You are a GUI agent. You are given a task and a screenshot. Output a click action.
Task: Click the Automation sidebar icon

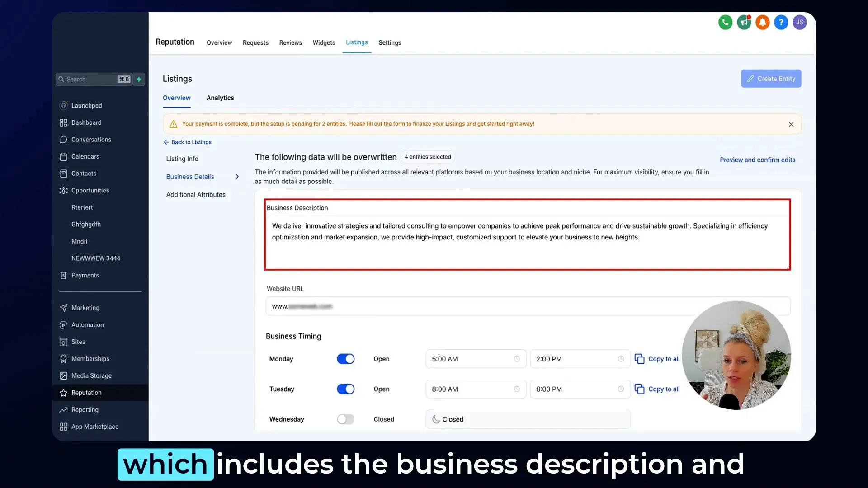click(x=64, y=325)
